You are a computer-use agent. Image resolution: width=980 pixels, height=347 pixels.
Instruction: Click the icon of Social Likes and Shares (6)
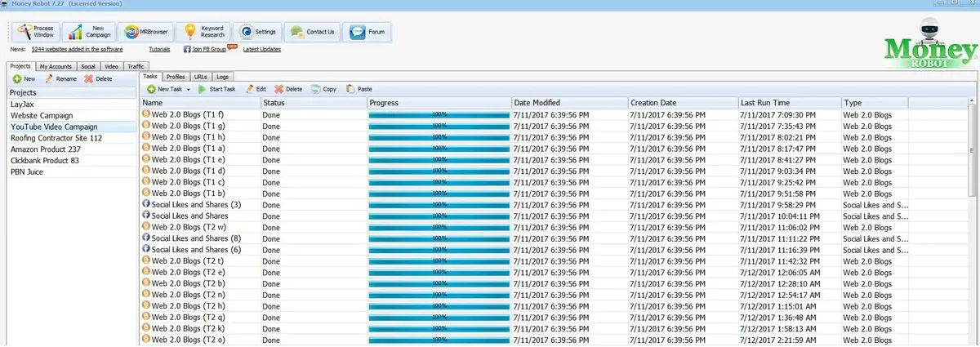point(147,249)
